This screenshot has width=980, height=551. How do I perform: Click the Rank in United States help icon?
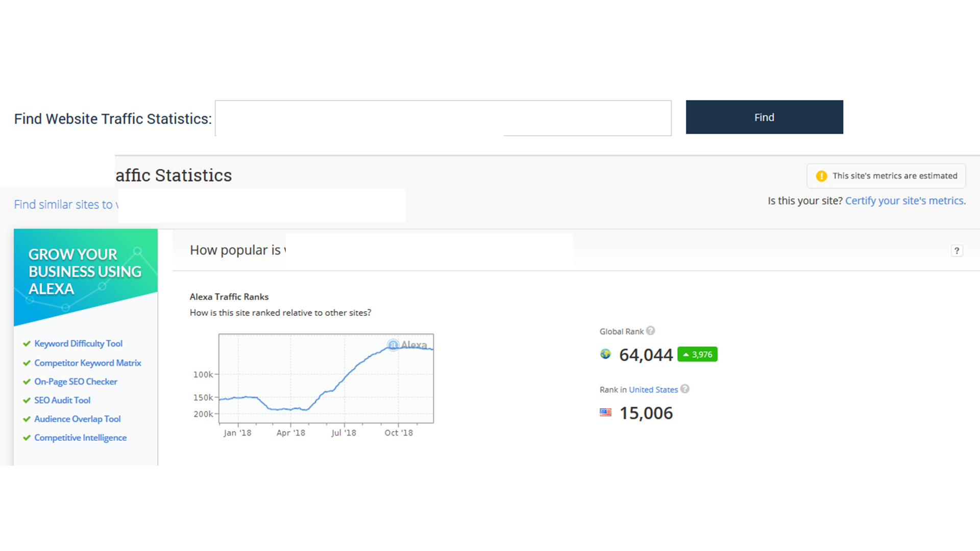(685, 389)
